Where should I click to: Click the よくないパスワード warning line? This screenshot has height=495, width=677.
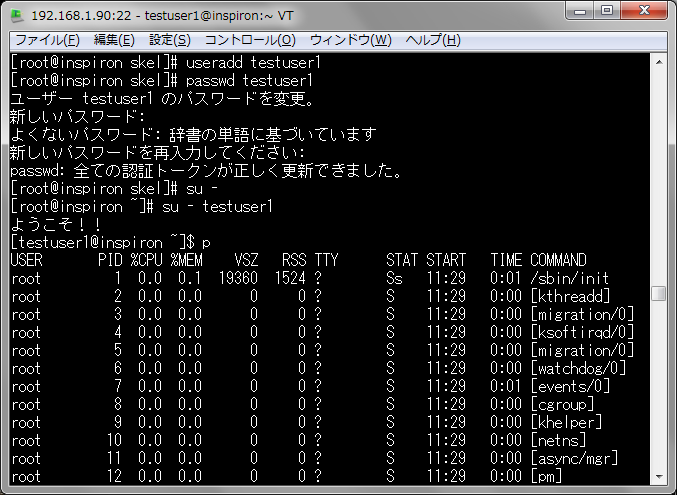(193, 135)
